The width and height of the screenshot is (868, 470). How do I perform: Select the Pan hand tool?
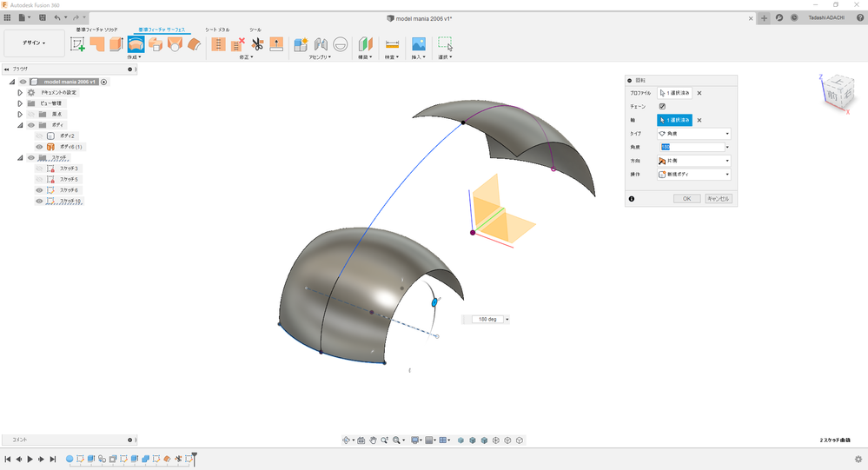(x=373, y=440)
